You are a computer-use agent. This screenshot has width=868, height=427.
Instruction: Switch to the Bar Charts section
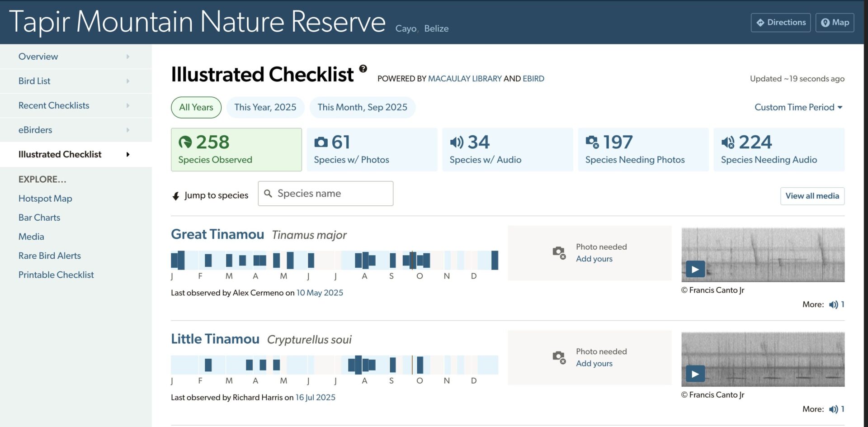[39, 217]
